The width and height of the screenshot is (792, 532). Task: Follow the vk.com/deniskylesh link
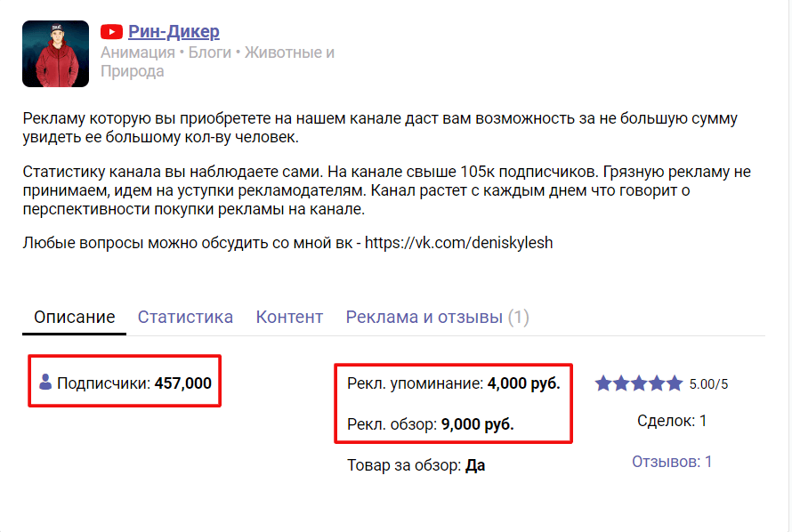pyautogui.click(x=458, y=242)
